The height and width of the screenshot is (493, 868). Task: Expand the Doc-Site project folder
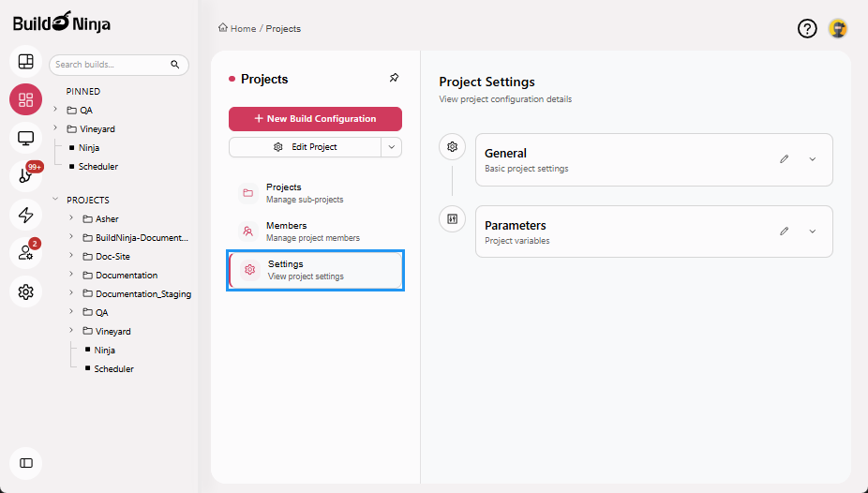pyautogui.click(x=71, y=256)
